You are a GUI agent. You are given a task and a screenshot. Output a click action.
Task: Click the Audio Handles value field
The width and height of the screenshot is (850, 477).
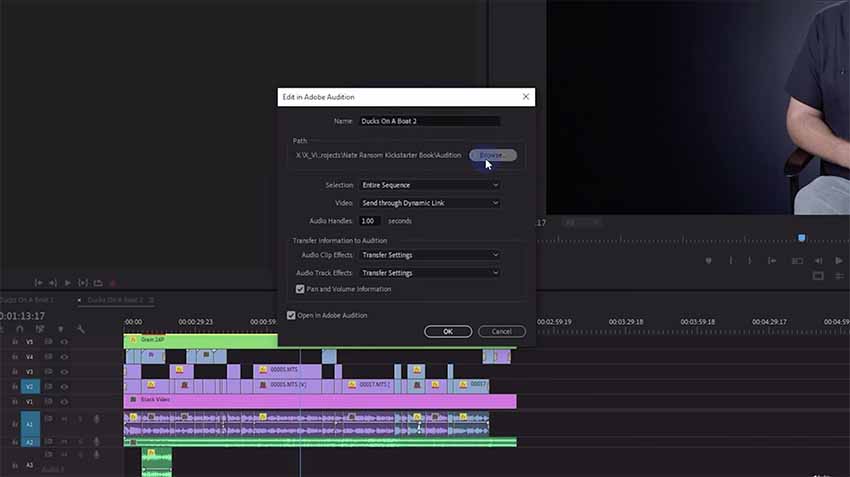tap(370, 221)
